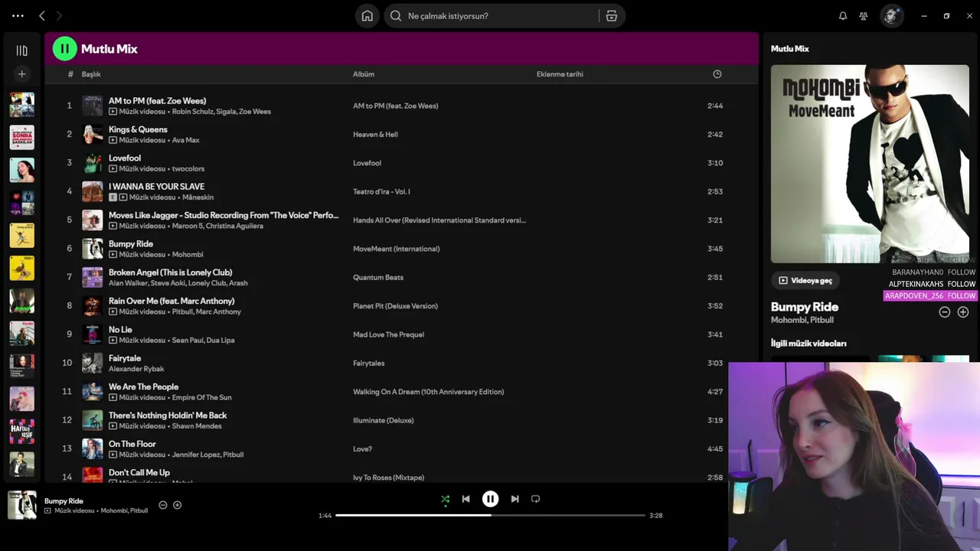The height and width of the screenshot is (551, 980).
Task: Open the Spotify home icon
Action: coord(367,16)
